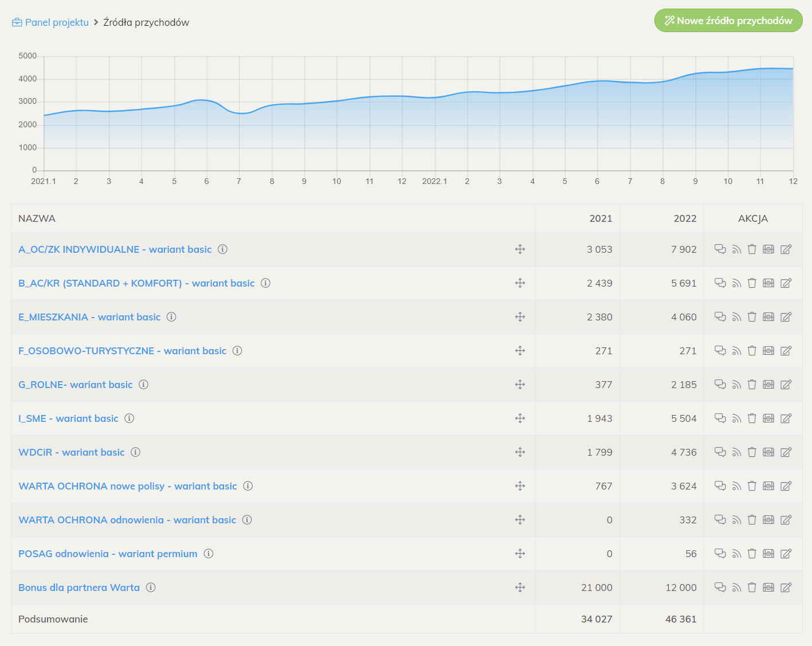Open comments for POSAG odnowienia row
This screenshot has width=812, height=646.
tap(720, 553)
